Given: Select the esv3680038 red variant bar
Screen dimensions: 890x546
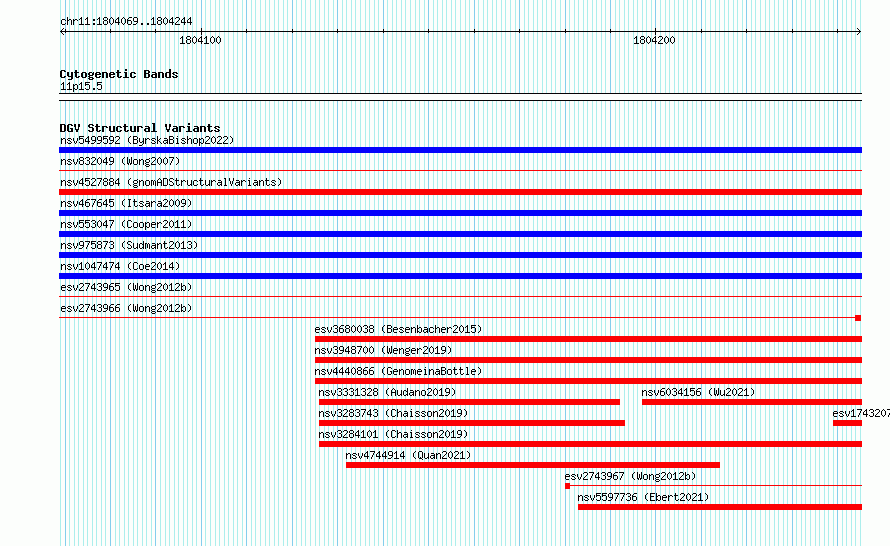Looking at the screenshot, I should (589, 339).
